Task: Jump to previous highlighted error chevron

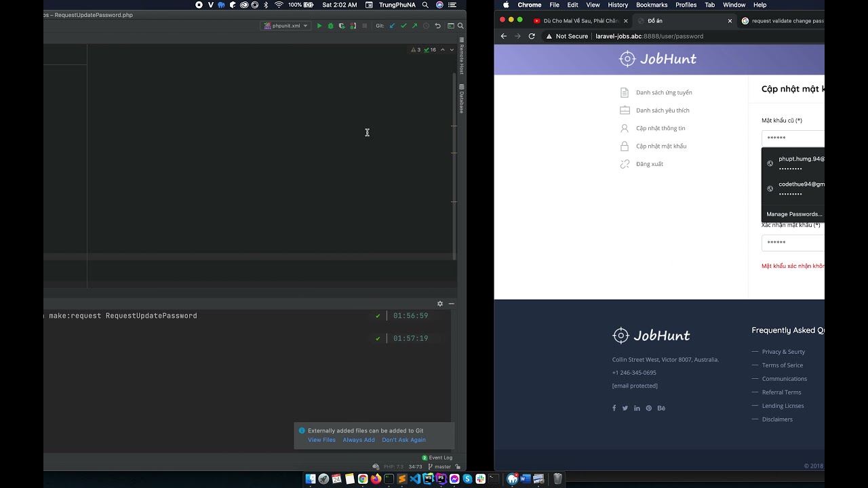Action: coord(443,49)
